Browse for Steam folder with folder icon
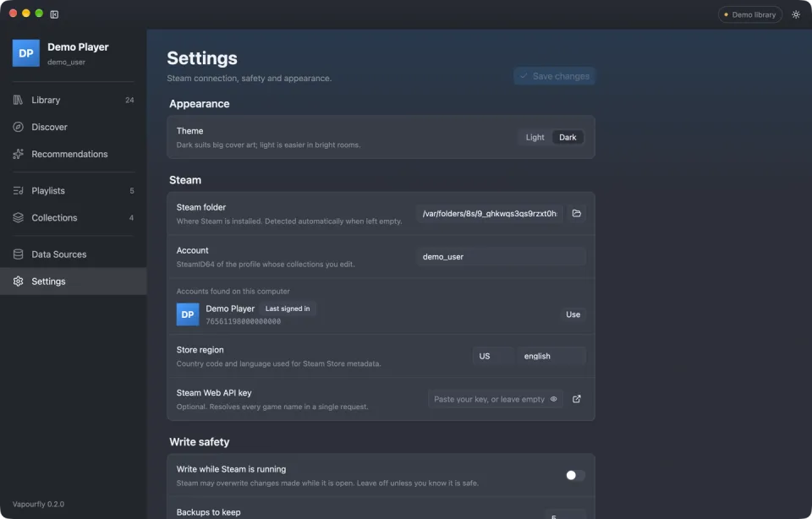The height and width of the screenshot is (519, 812). point(576,213)
